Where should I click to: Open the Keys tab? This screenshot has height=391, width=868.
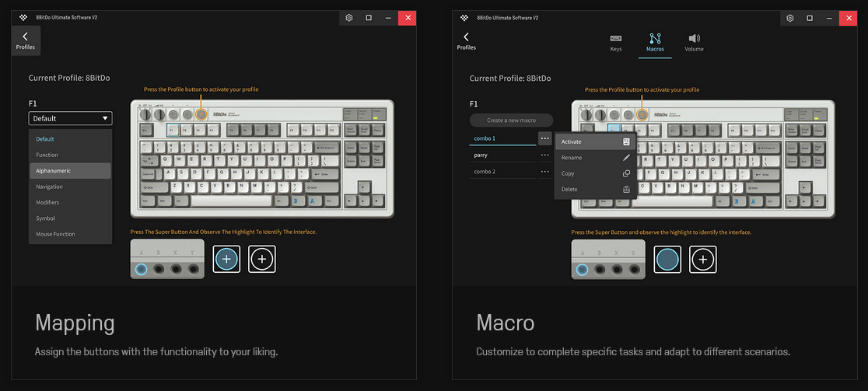[x=615, y=42]
